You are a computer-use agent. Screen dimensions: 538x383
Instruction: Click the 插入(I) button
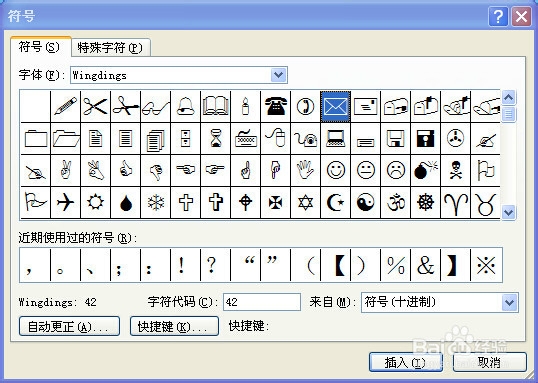(x=406, y=362)
